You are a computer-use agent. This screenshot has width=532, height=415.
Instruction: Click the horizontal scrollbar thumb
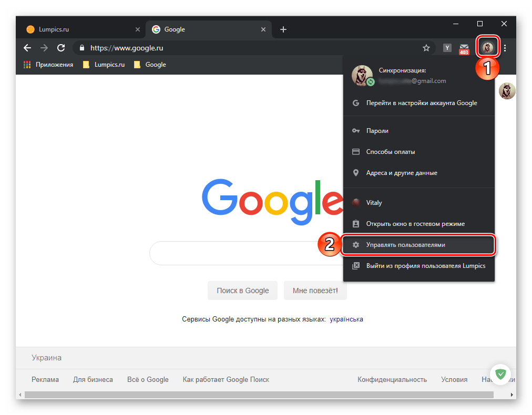point(259,395)
